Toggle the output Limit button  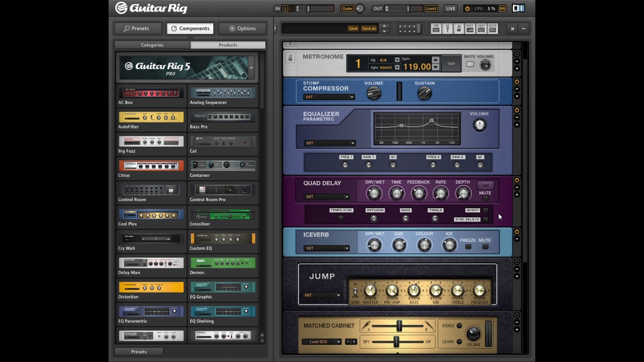tap(431, 9)
